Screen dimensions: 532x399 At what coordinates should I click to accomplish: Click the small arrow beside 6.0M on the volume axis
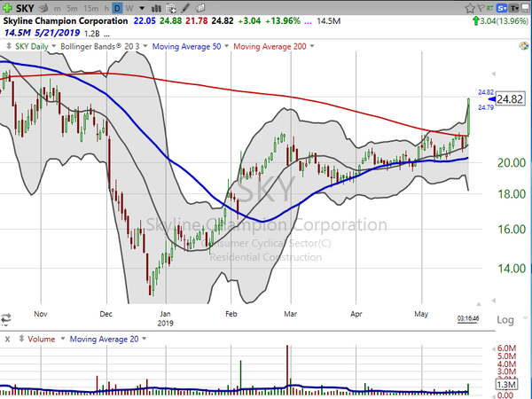pyautogui.click(x=493, y=348)
